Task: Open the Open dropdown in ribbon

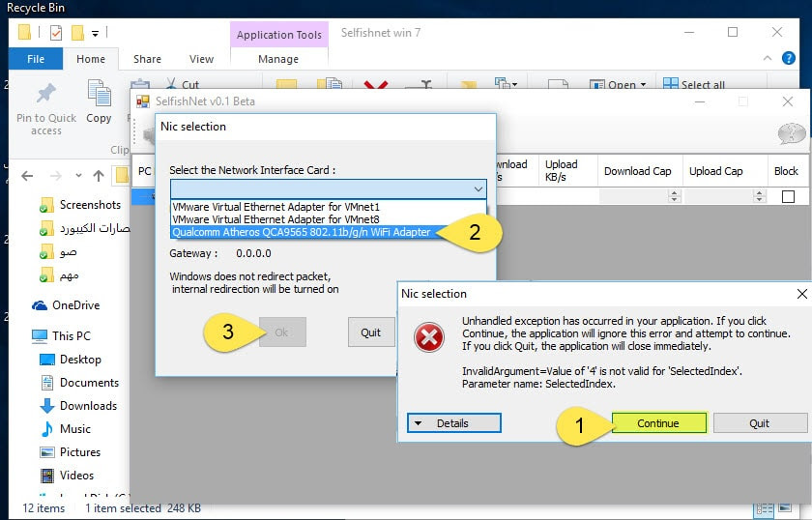Action: click(x=619, y=84)
